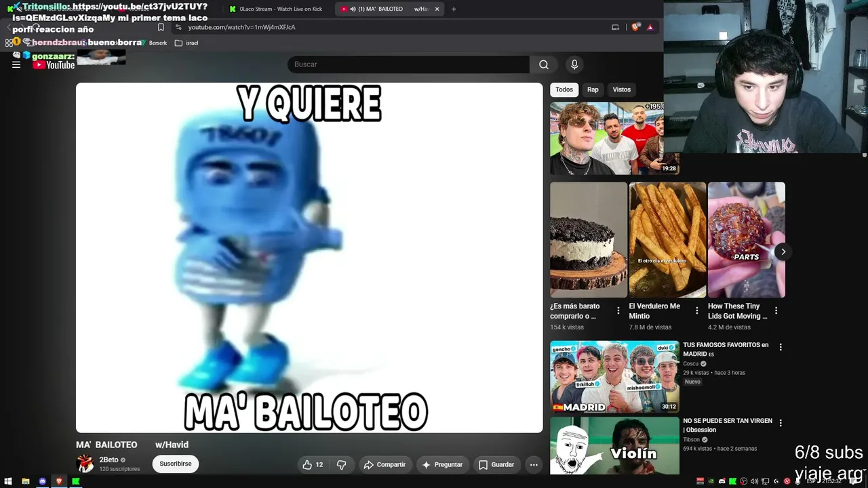This screenshot has width=868, height=488.
Task: Start voice search with the microphone
Action: pyautogui.click(x=574, y=64)
